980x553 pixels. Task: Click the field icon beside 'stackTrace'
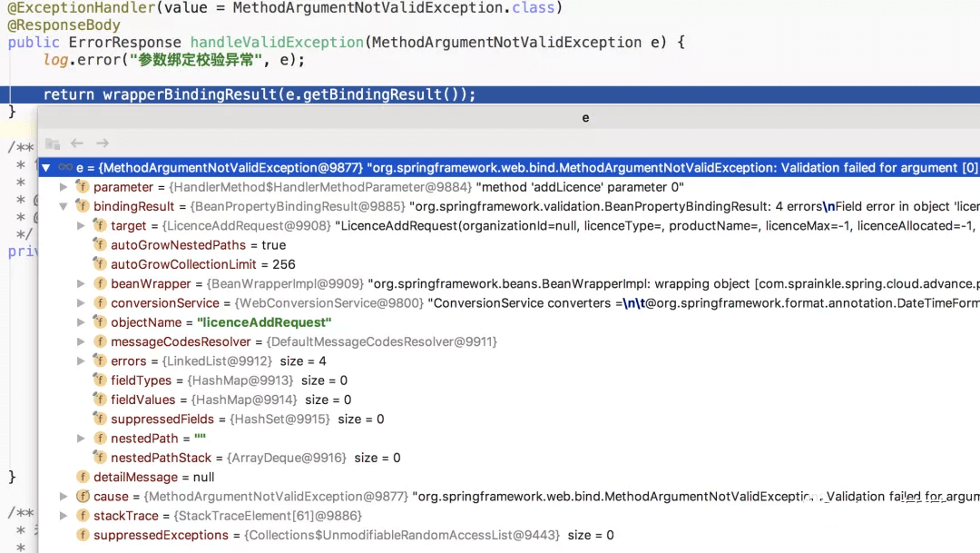coord(83,516)
